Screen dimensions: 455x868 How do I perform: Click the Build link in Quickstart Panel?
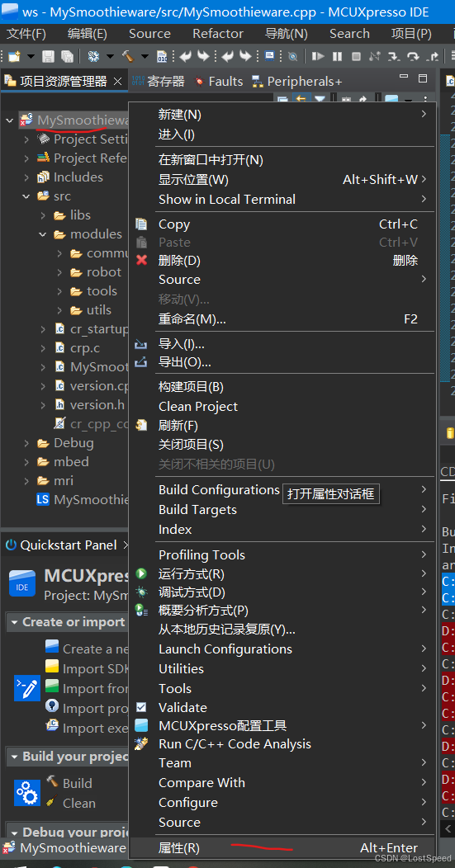tap(78, 783)
